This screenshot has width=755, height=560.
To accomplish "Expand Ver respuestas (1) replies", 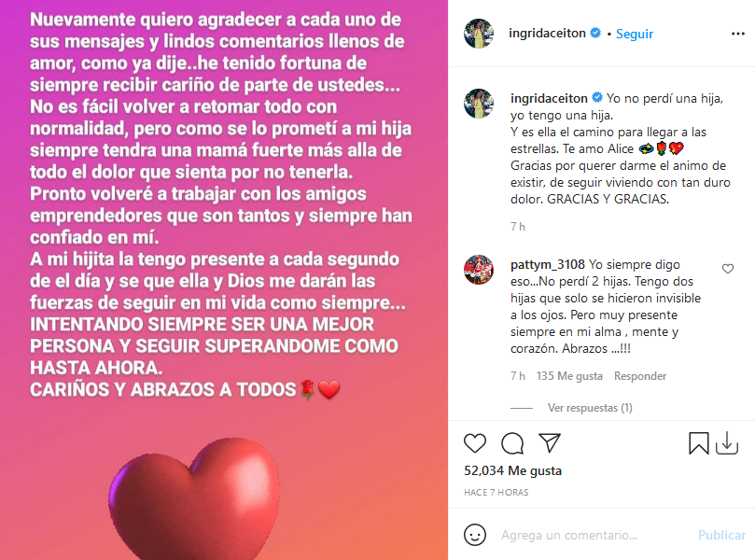I will point(590,408).
